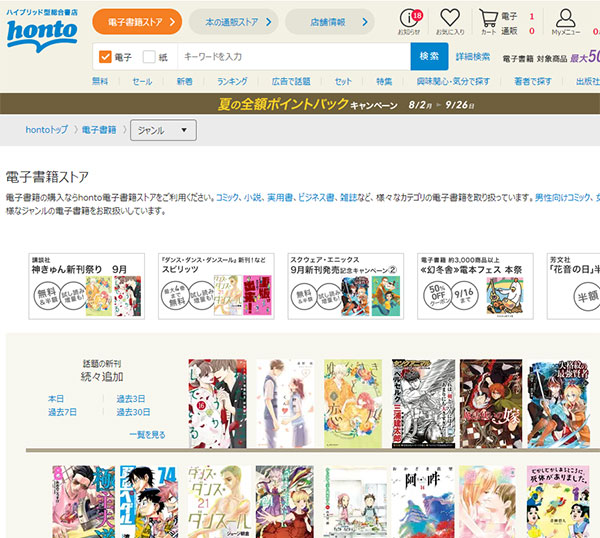Open 死体がありました book cover
600x538 pixels.
558,502
